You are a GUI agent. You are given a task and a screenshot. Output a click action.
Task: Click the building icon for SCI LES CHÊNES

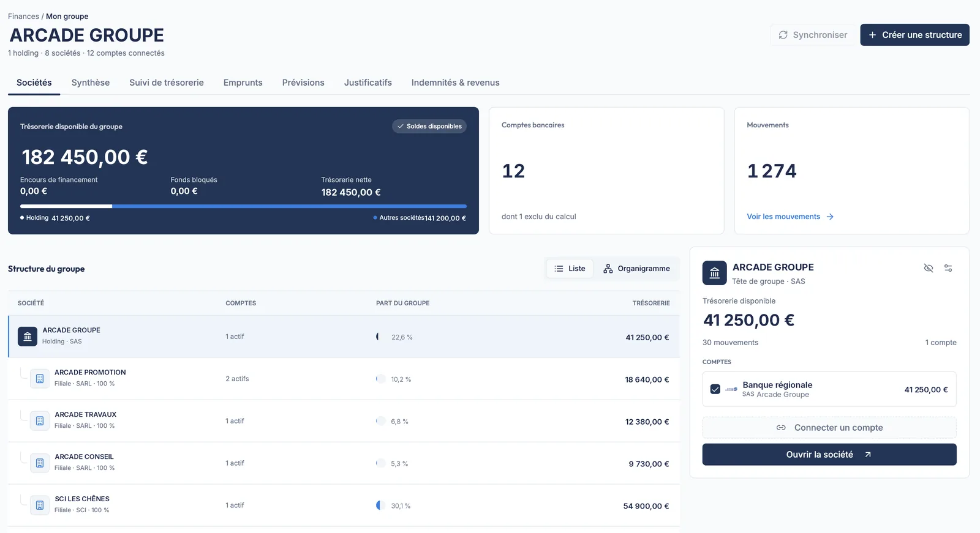tap(40, 505)
